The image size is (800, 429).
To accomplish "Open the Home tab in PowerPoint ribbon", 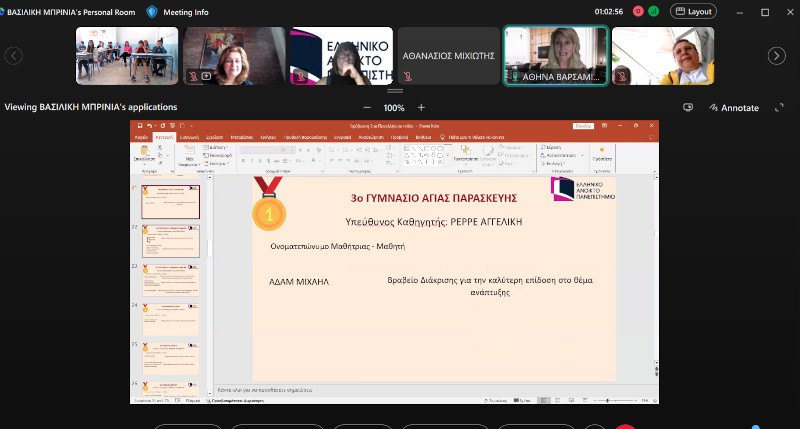I will pos(164,135).
